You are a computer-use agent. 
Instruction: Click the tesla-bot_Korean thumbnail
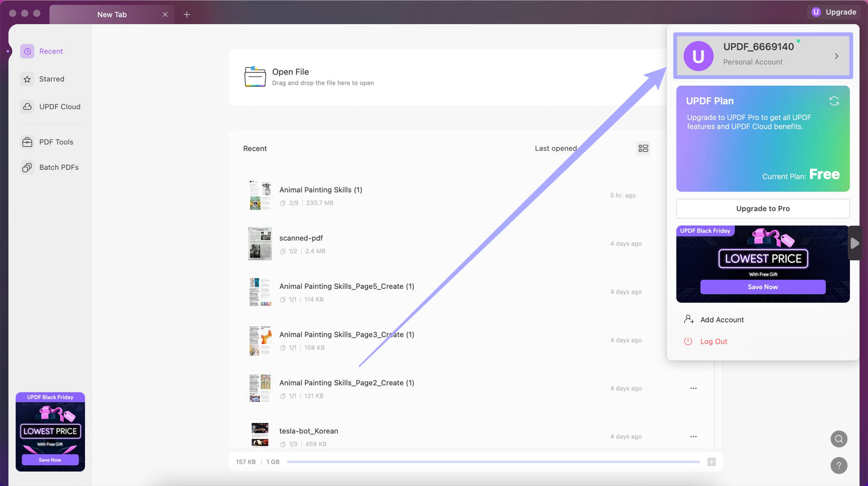point(260,434)
